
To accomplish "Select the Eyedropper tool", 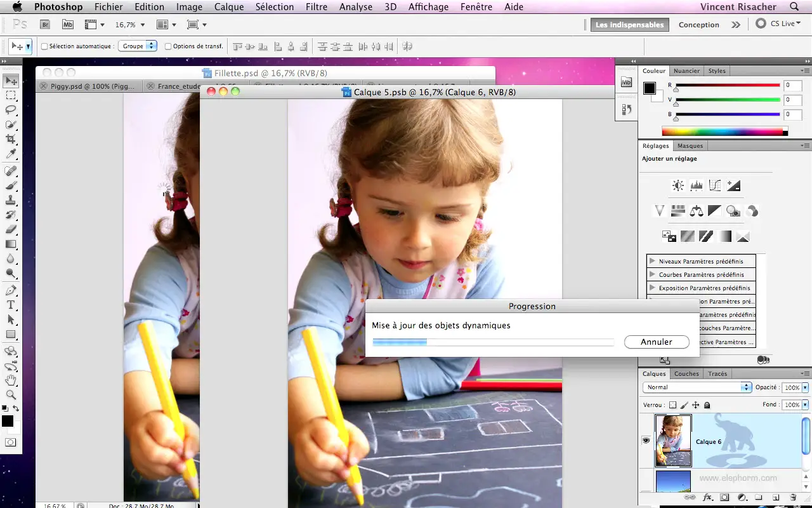I will [11, 154].
